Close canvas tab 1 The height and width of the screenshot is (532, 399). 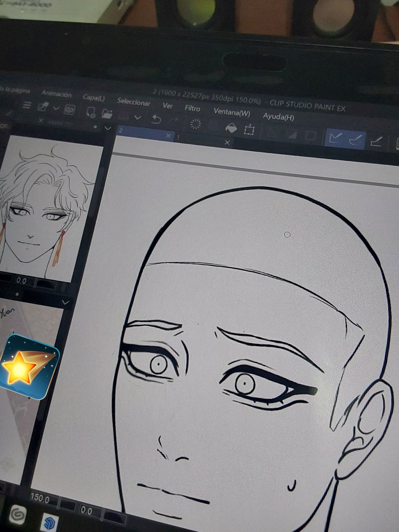[227, 142]
